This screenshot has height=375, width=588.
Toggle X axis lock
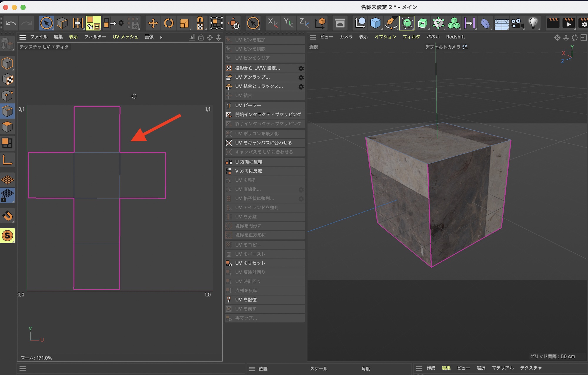coord(273,23)
